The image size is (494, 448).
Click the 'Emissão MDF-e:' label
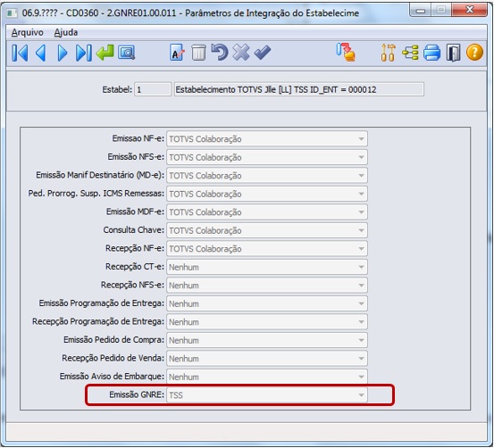coord(135,212)
